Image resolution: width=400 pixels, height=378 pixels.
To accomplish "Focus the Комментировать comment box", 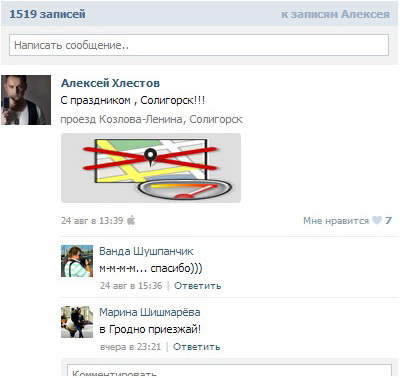I will pyautogui.click(x=229, y=371).
